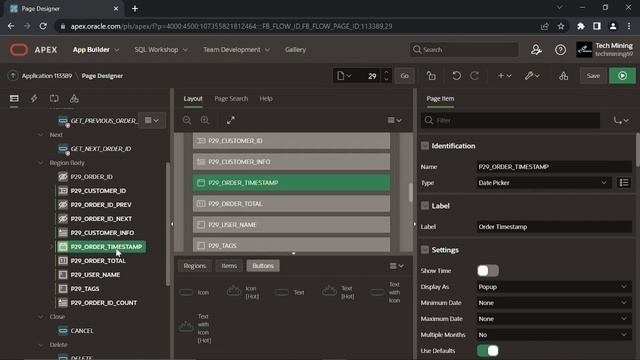This screenshot has height=360, width=640.
Task: Select the CANCEL button tree item
Action: (x=82, y=331)
